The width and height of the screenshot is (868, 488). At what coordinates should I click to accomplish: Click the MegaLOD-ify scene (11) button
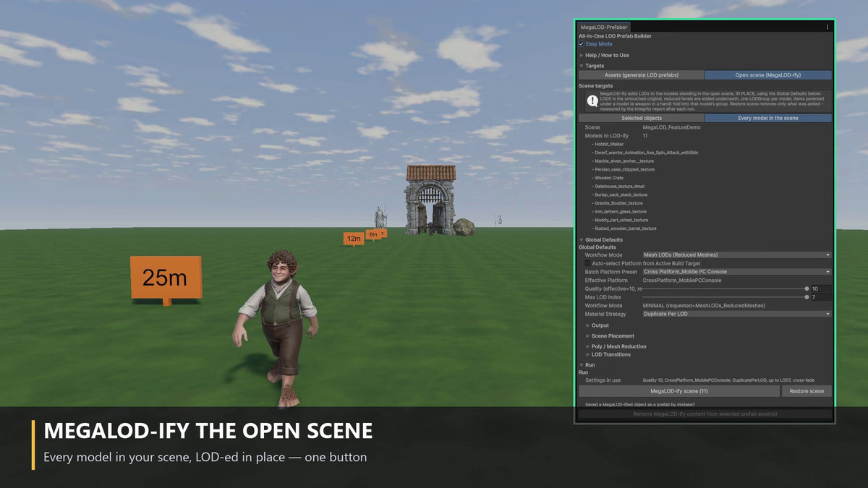[679, 391]
